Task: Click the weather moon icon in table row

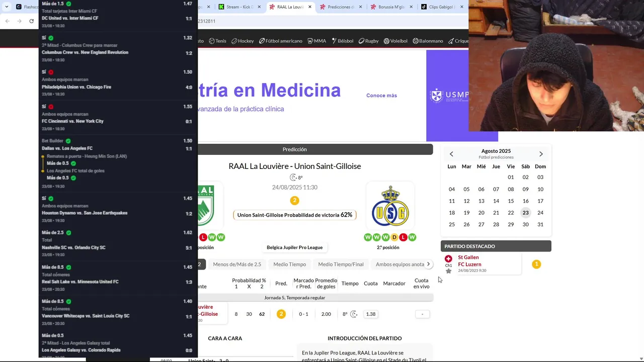Action: click(x=354, y=314)
